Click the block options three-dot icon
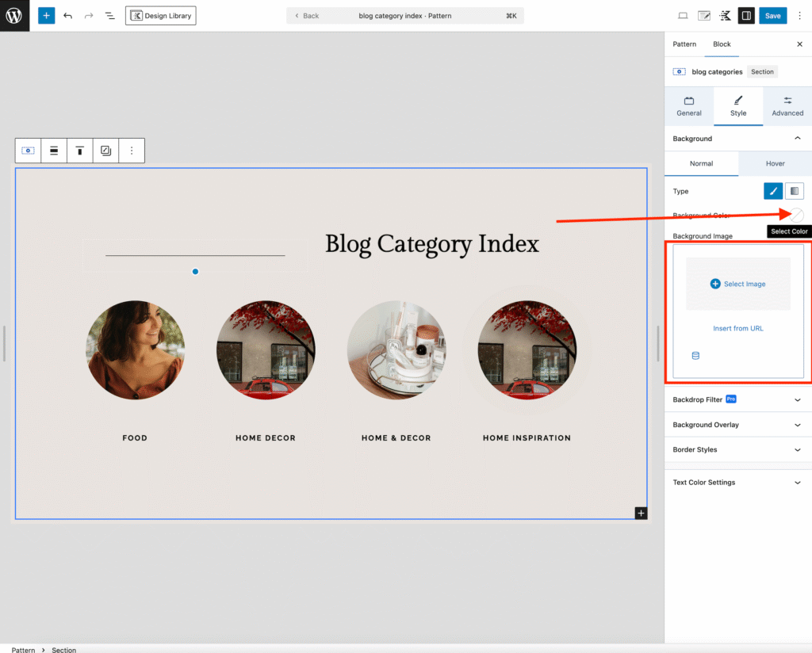The image size is (812, 653). (132, 151)
